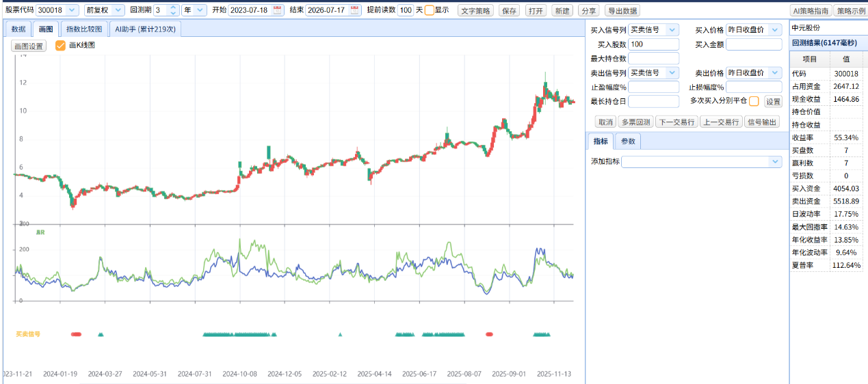The width and height of the screenshot is (868, 384).
Task: Click the 取消 button
Action: coord(605,122)
